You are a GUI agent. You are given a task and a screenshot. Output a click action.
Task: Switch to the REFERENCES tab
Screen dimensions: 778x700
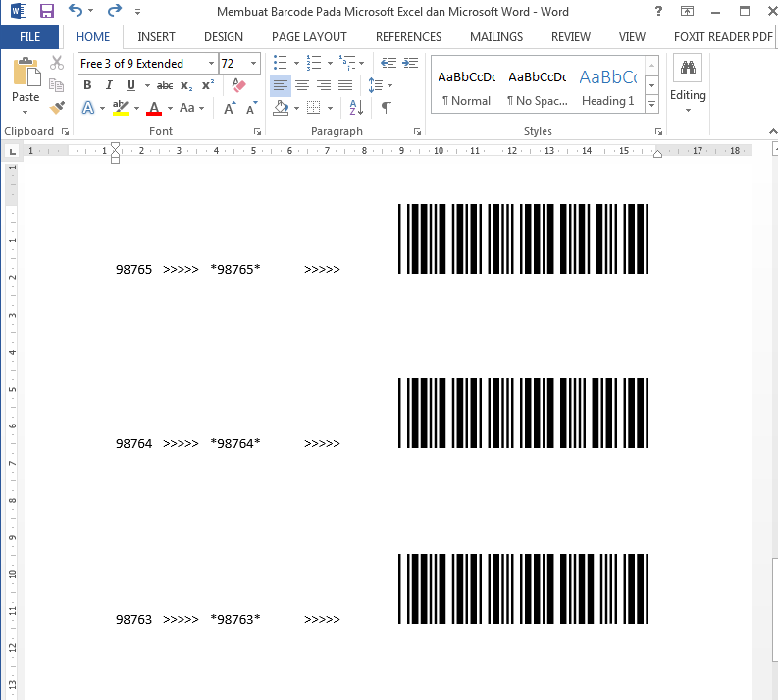tap(408, 37)
